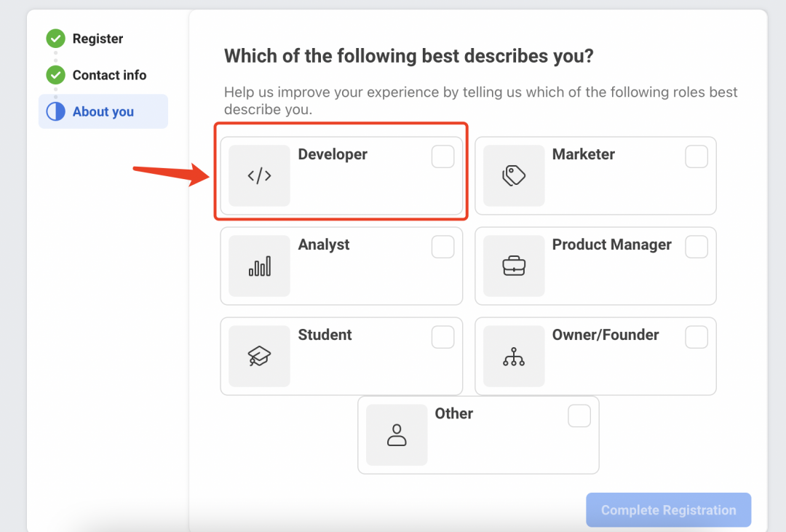This screenshot has width=786, height=532.
Task: Go to the Register step
Action: 98,39
